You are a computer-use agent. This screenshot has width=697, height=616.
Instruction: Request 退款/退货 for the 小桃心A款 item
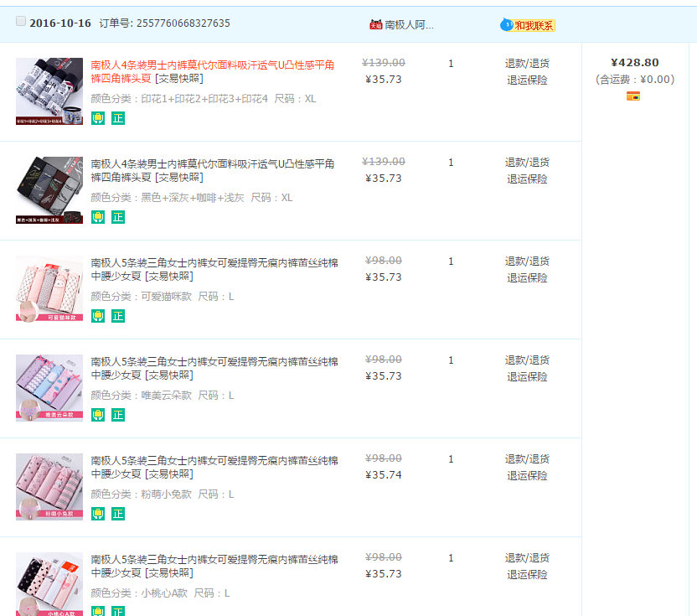pos(527,557)
